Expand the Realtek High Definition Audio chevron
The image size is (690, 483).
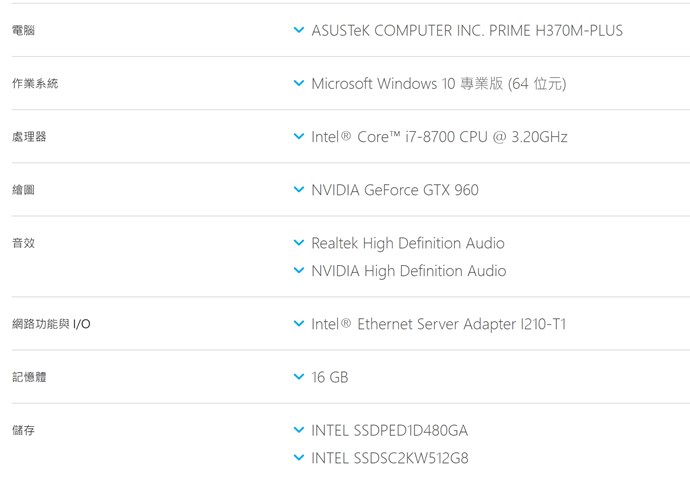coord(298,243)
